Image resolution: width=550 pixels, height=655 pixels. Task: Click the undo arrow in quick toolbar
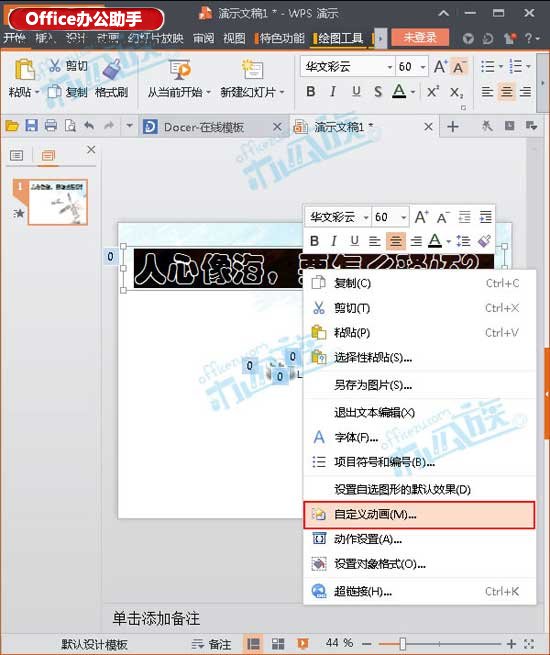click(89, 126)
